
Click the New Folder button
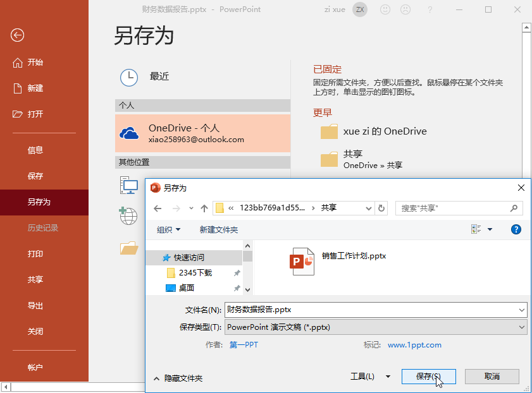click(x=219, y=230)
